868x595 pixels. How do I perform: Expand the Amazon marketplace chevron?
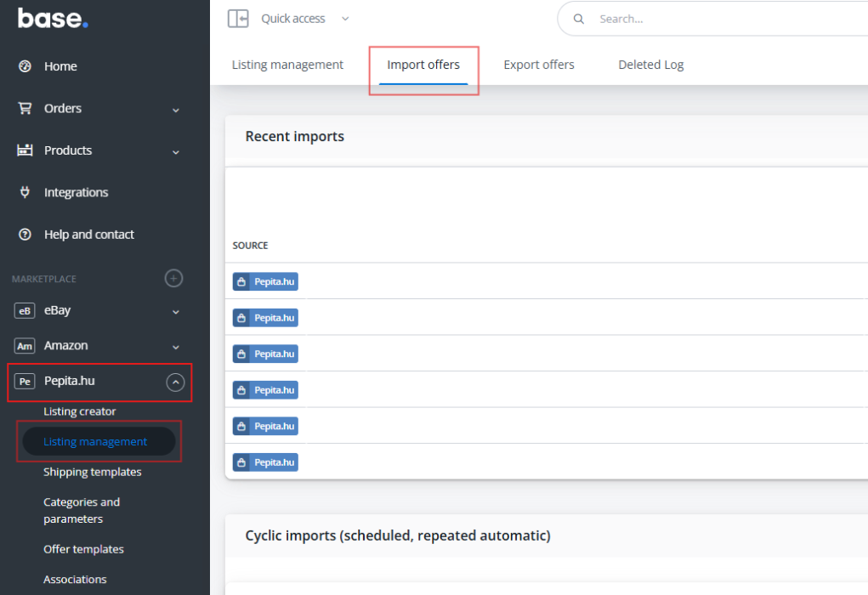coord(175,347)
